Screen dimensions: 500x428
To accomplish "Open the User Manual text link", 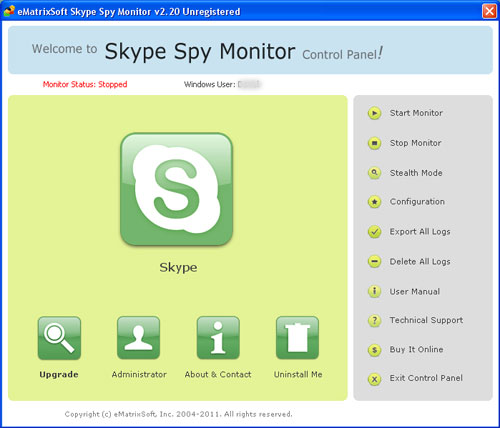I will pyautogui.click(x=415, y=291).
